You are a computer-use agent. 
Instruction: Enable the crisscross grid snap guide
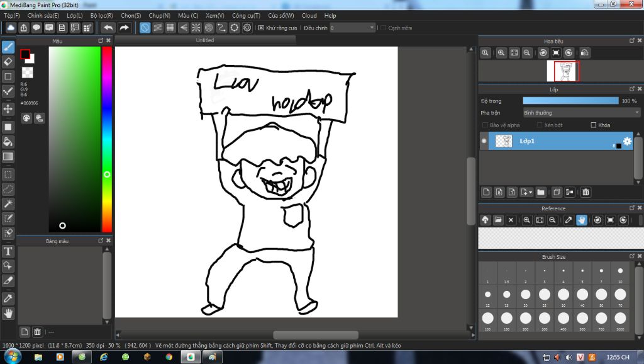tap(170, 28)
